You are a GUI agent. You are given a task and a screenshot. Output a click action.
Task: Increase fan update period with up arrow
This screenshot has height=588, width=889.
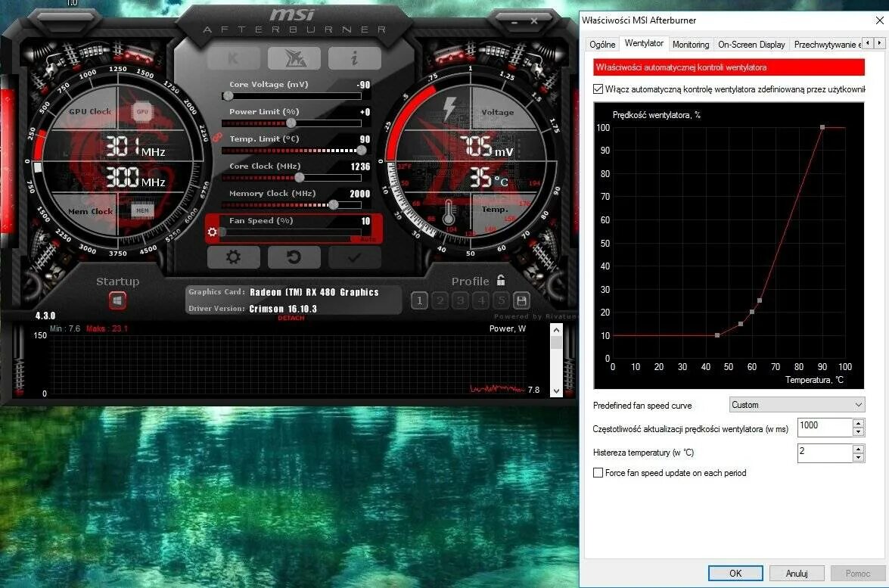[859, 423]
